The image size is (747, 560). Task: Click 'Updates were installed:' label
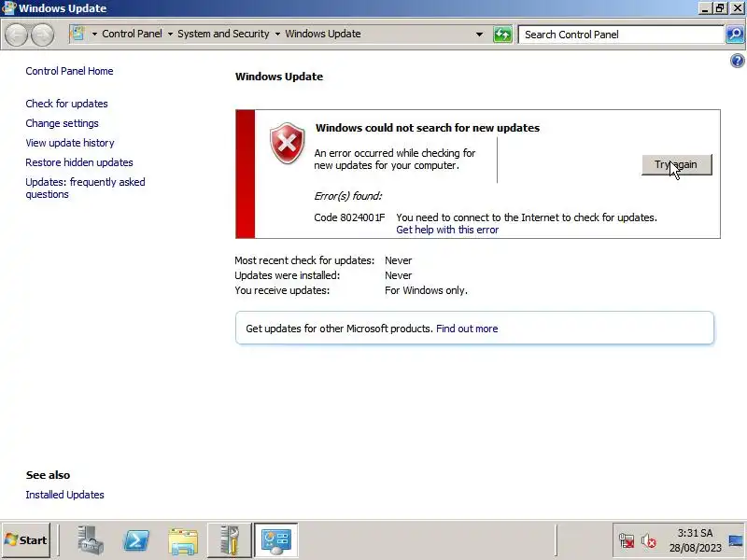[288, 275]
